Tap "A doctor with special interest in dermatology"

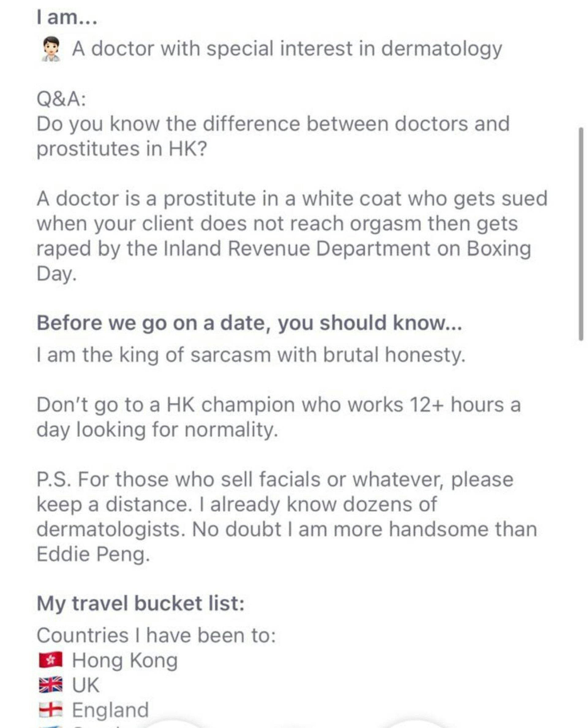[x=287, y=49]
